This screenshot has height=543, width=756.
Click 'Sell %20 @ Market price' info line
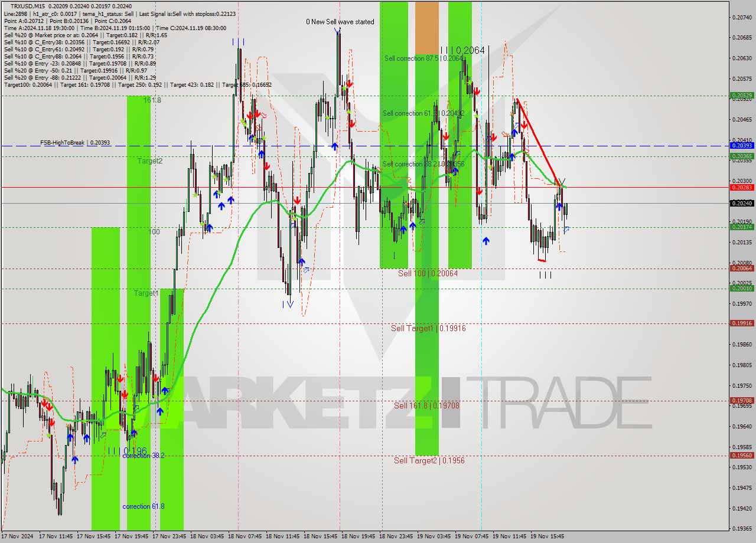86,35
